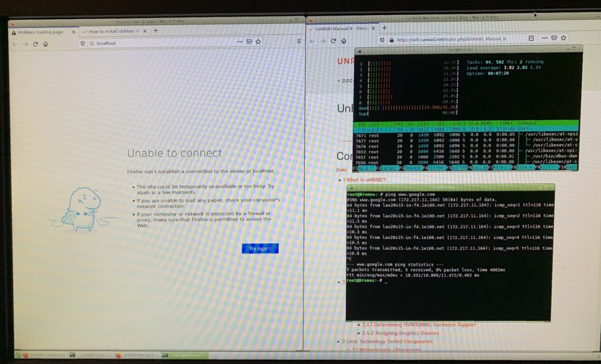Click the F4 Filter key in htop

click(x=433, y=168)
